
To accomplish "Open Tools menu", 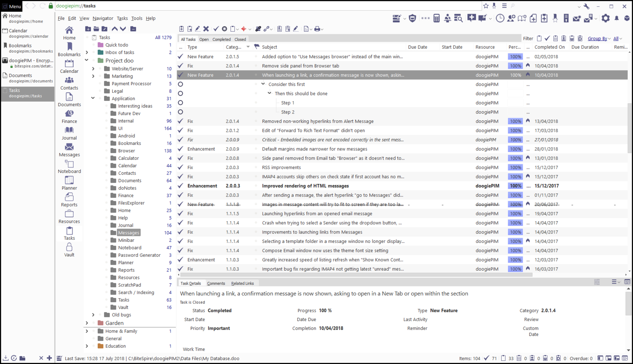I will coord(137,18).
